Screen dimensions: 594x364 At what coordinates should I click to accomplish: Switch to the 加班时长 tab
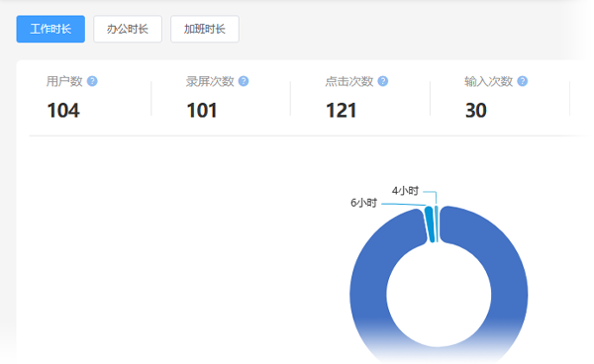coord(205,29)
